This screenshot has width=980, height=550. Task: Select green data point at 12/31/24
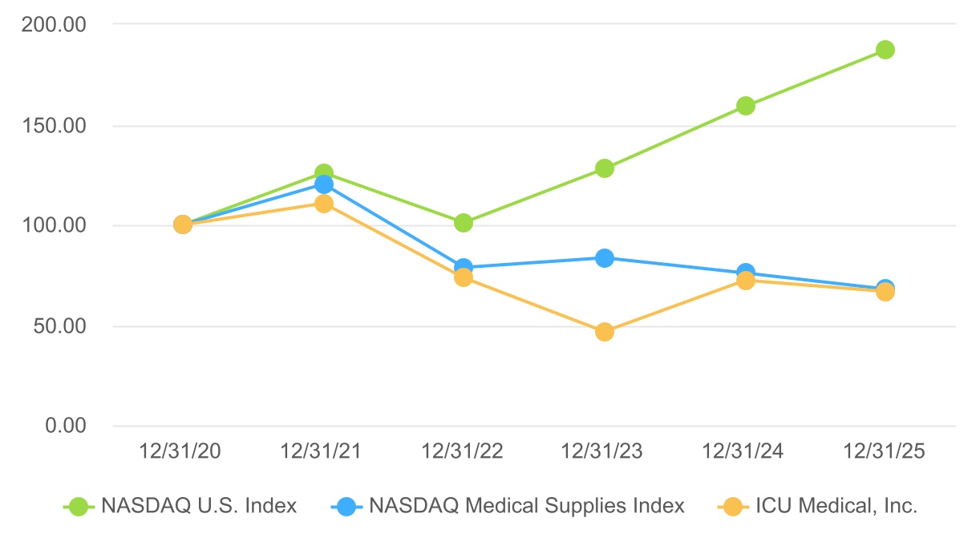(745, 106)
